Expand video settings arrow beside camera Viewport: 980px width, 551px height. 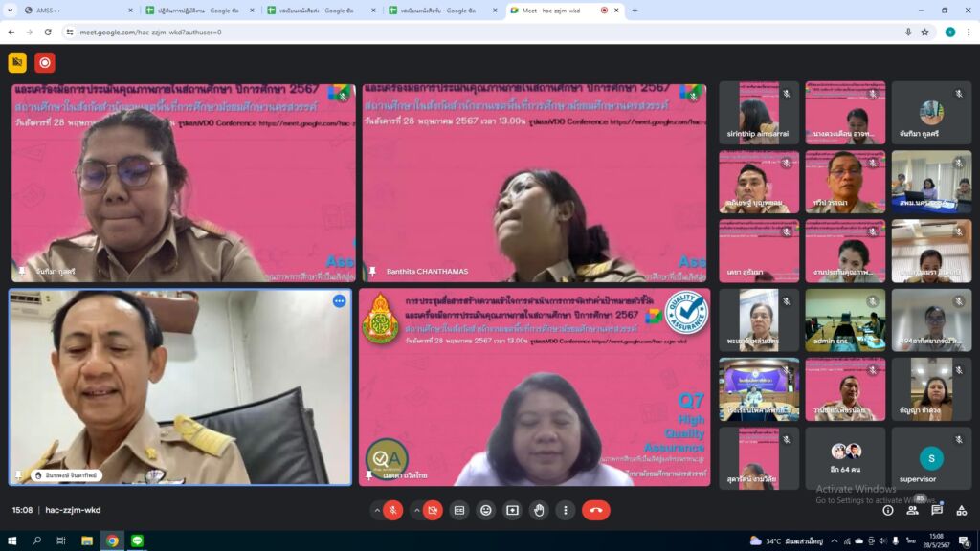click(x=417, y=510)
